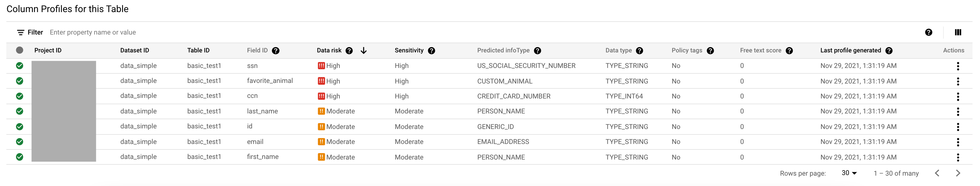Open the column display options icon
980x186 pixels.
point(958,32)
